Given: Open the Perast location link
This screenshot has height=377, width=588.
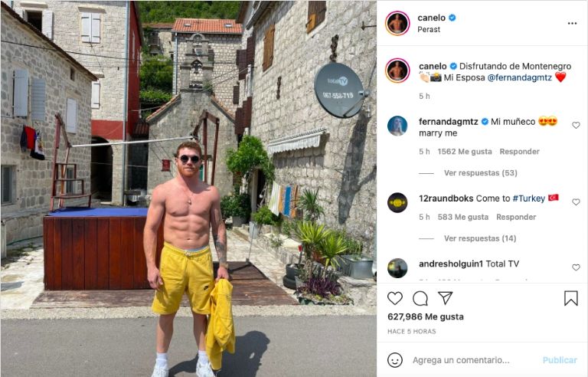Looking at the screenshot, I should pyautogui.click(x=429, y=29).
